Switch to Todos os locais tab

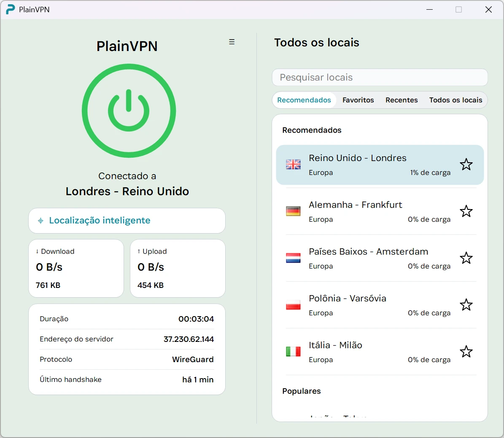coord(455,100)
